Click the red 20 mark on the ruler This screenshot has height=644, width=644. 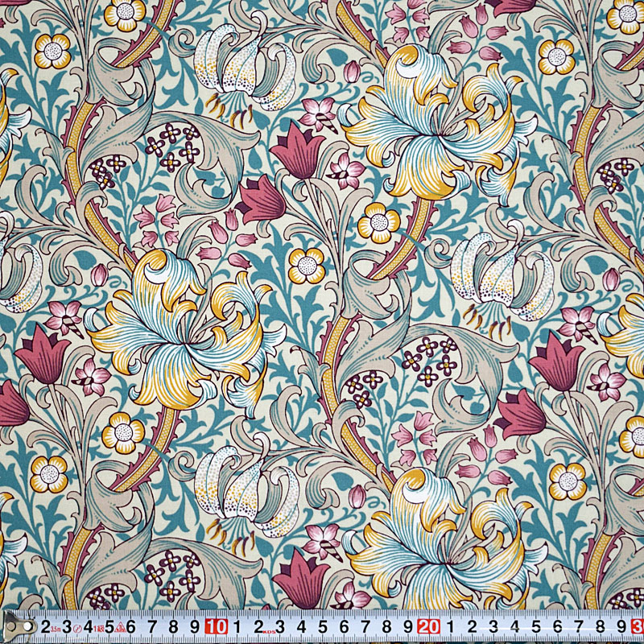pyautogui.click(x=428, y=626)
